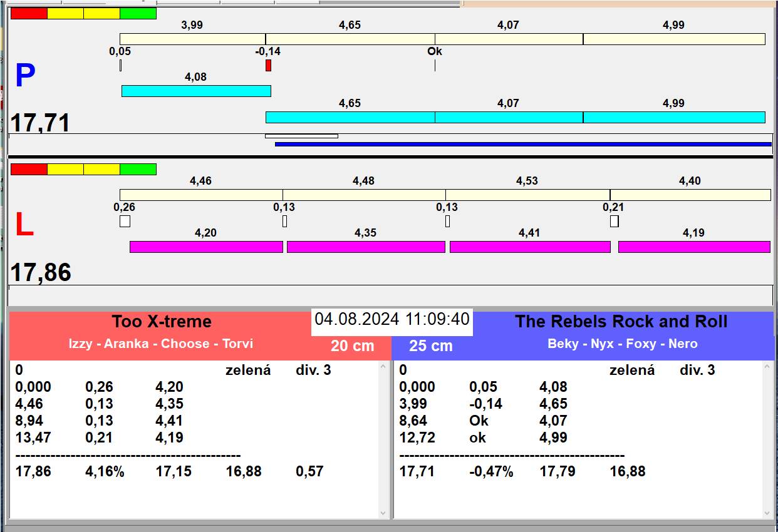This screenshot has height=532, width=778.
Task: Click the magenta 4,41 run bar in lane L
Action: click(530, 247)
